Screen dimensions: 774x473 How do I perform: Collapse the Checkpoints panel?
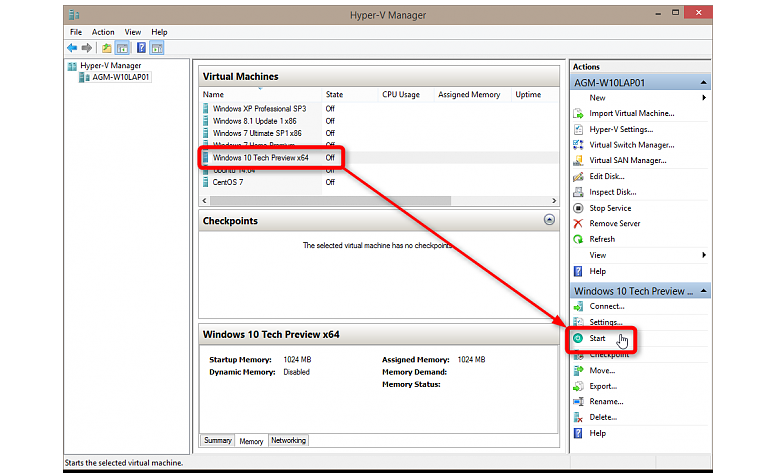coord(549,220)
